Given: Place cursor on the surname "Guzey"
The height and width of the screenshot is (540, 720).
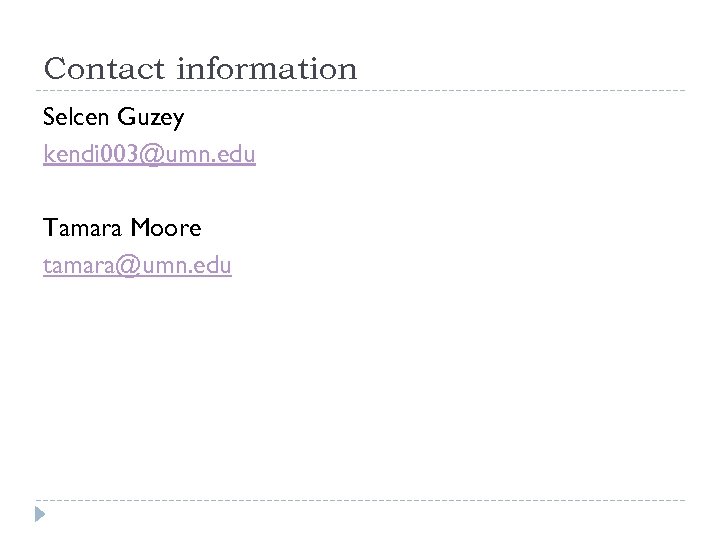Looking at the screenshot, I should click(151, 118).
